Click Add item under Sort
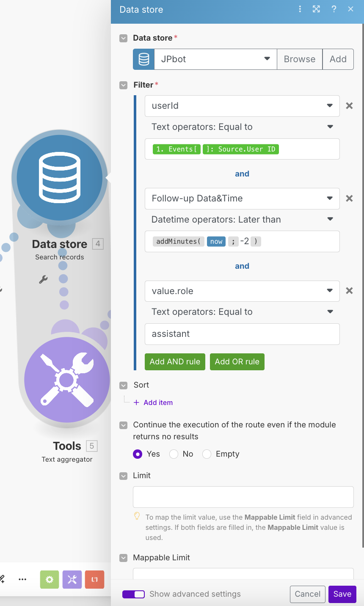The width and height of the screenshot is (364, 606). pyautogui.click(x=157, y=402)
